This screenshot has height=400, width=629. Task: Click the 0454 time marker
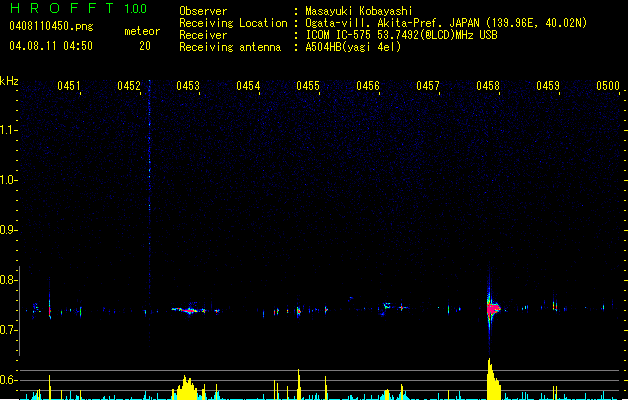pyautogui.click(x=248, y=86)
